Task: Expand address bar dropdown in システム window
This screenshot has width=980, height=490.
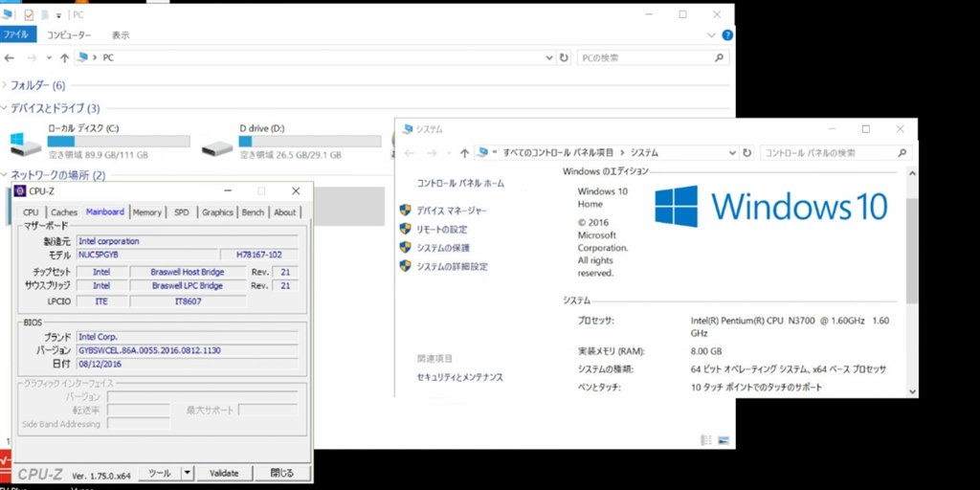Action: (x=732, y=152)
